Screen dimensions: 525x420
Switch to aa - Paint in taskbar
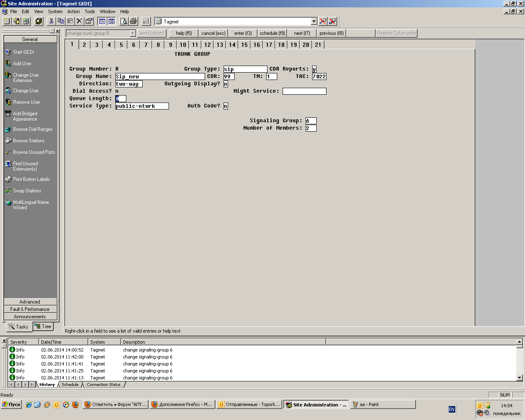click(x=383, y=404)
